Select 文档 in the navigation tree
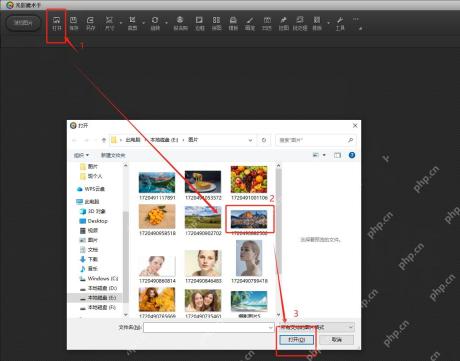 (93, 250)
